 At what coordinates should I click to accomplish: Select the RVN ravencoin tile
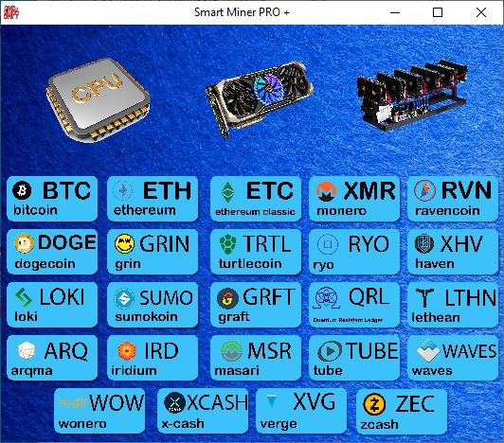[453, 199]
